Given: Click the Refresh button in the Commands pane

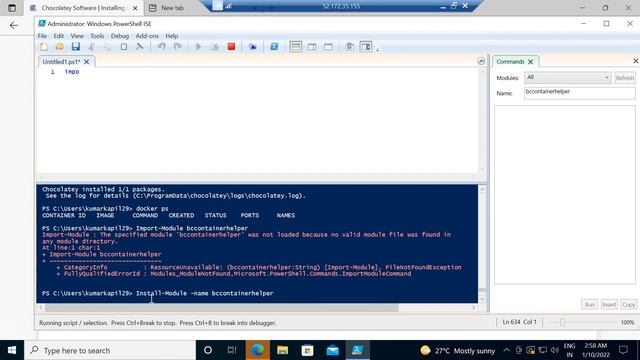Looking at the screenshot, I should [x=624, y=78].
